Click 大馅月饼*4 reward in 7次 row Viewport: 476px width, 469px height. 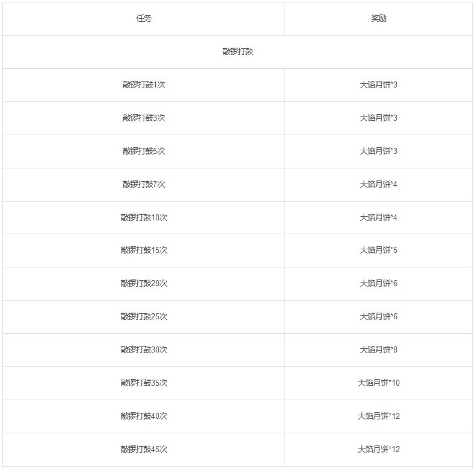pyautogui.click(x=379, y=185)
